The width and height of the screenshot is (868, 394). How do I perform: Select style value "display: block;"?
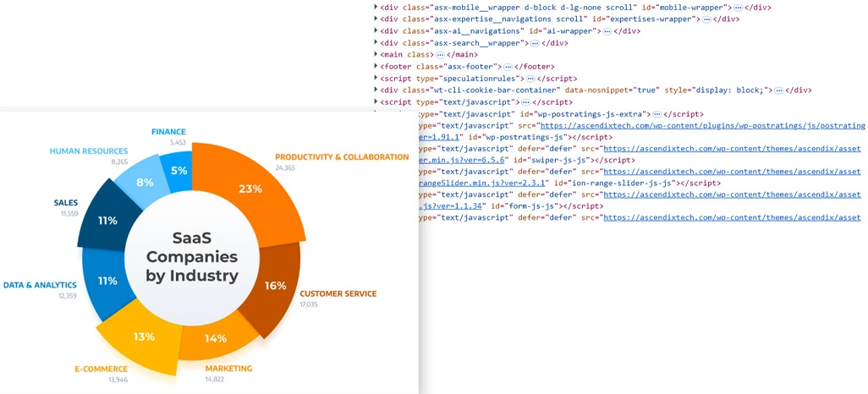tap(728, 90)
